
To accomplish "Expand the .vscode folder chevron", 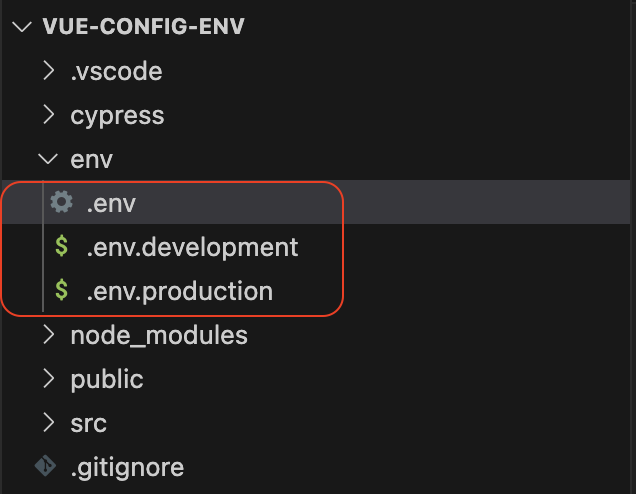I will (x=48, y=71).
